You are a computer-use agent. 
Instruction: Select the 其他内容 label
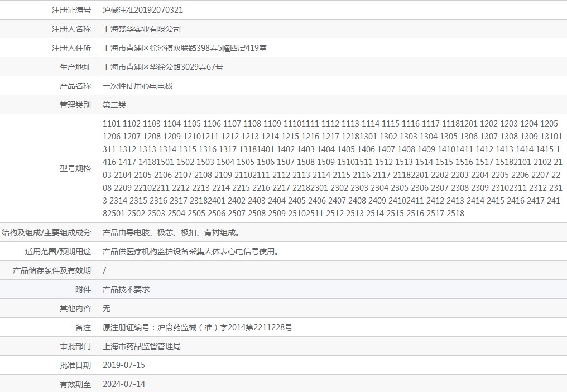tap(75, 308)
